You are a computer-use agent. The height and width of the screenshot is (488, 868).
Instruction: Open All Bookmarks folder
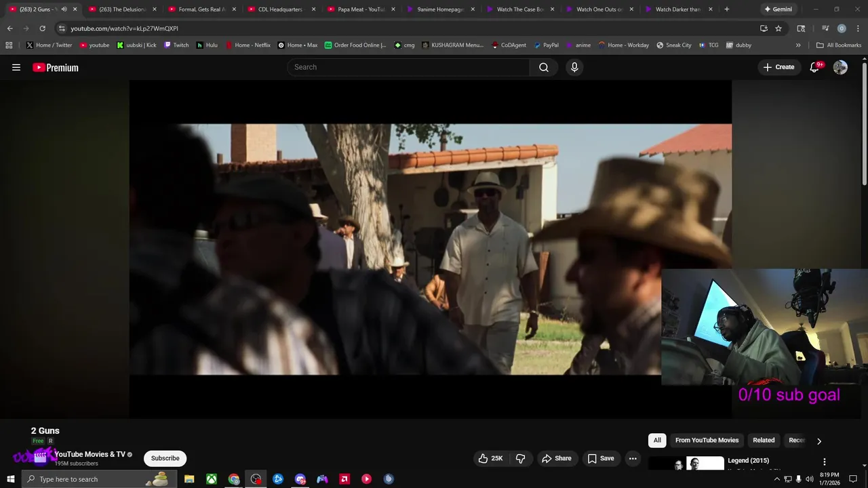(x=839, y=45)
